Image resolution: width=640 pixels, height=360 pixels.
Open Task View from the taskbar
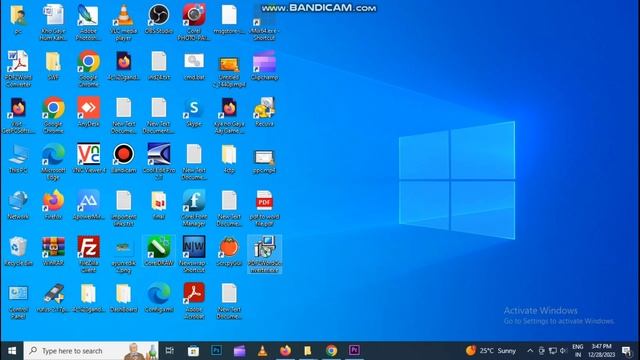click(170, 351)
